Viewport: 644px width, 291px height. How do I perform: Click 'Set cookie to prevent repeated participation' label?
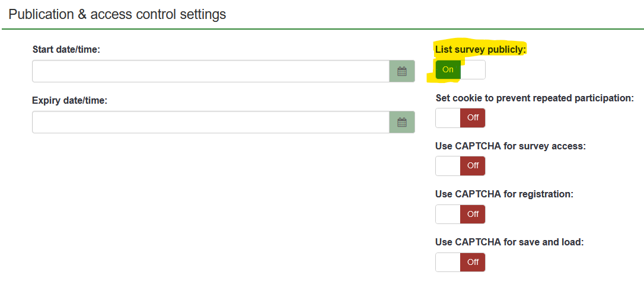tap(534, 98)
